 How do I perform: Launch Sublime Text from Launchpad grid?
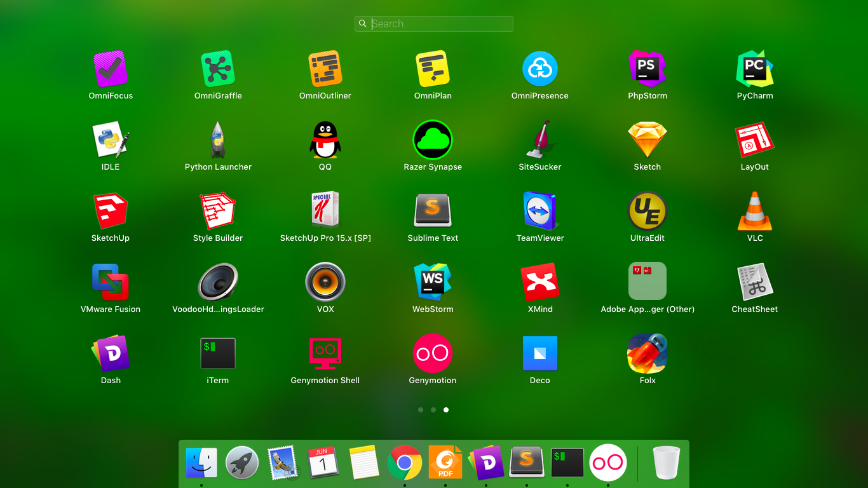coord(433,211)
